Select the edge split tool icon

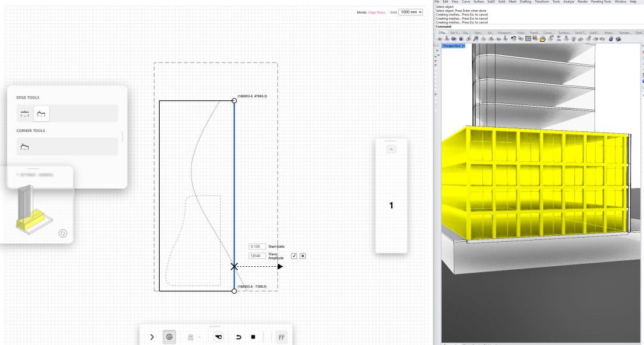pyautogui.click(x=24, y=113)
